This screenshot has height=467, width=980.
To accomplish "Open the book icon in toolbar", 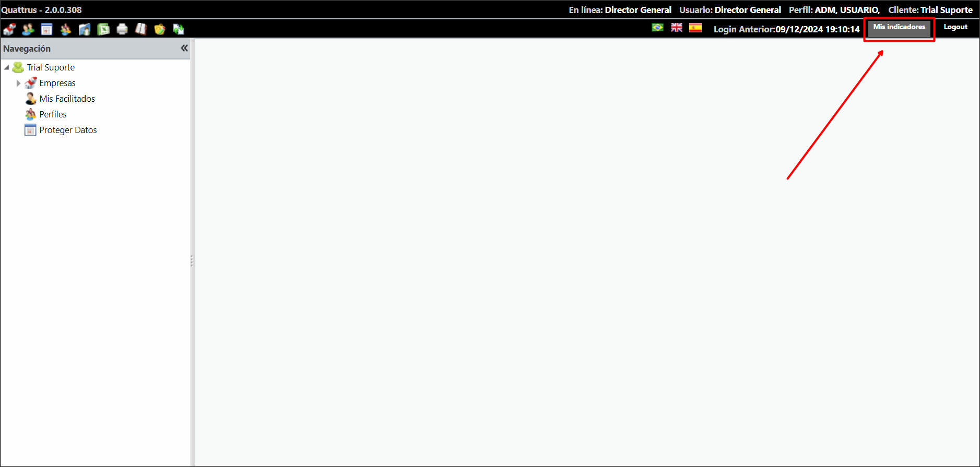I will pyautogui.click(x=141, y=29).
